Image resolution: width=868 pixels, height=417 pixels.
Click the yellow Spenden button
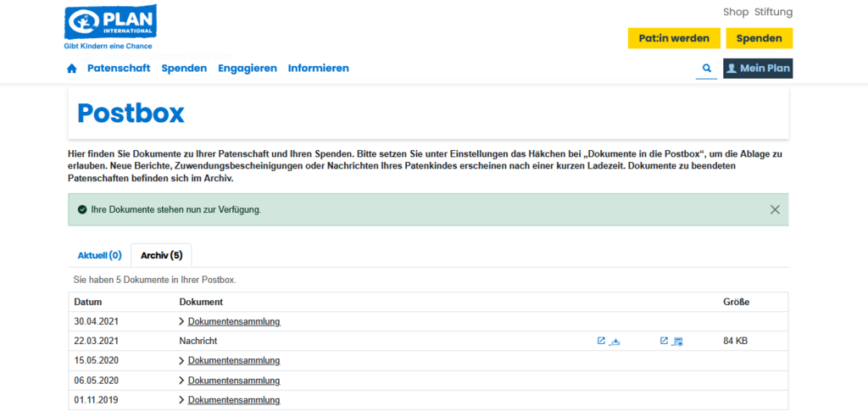(x=759, y=38)
